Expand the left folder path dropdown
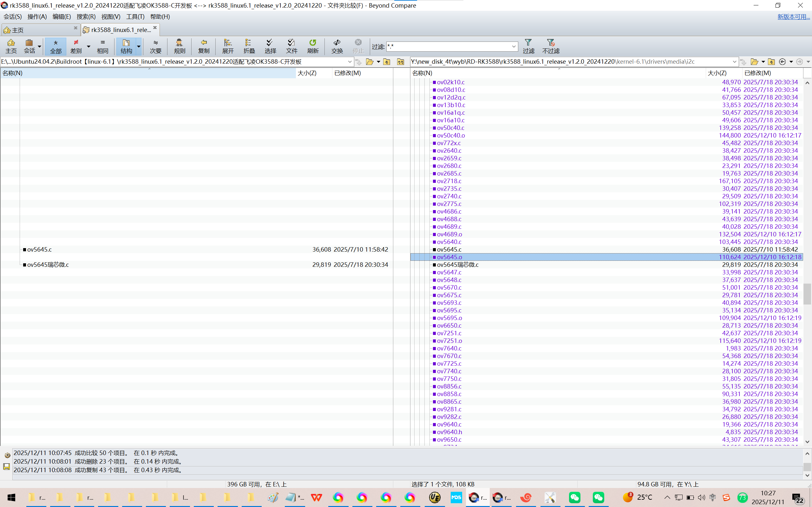This screenshot has height=507, width=812. click(x=350, y=62)
